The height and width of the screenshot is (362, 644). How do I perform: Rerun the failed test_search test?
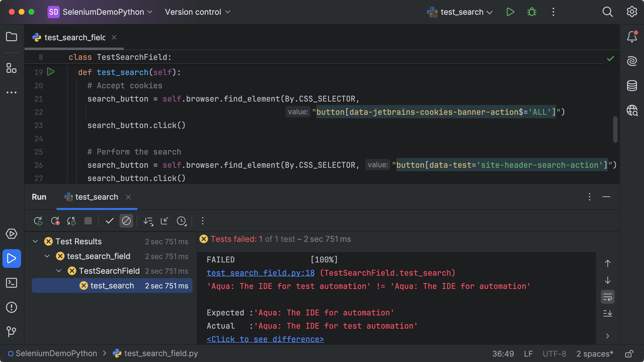(55, 221)
